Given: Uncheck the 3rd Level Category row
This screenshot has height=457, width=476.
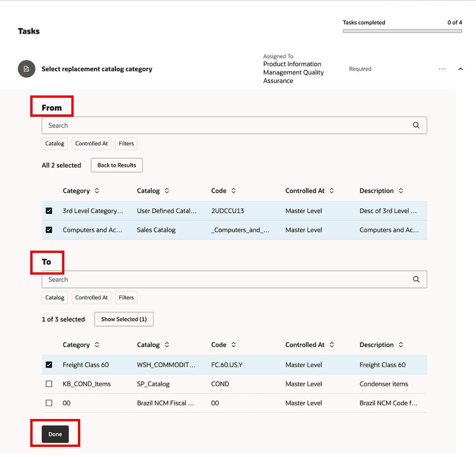Looking at the screenshot, I should [49, 211].
